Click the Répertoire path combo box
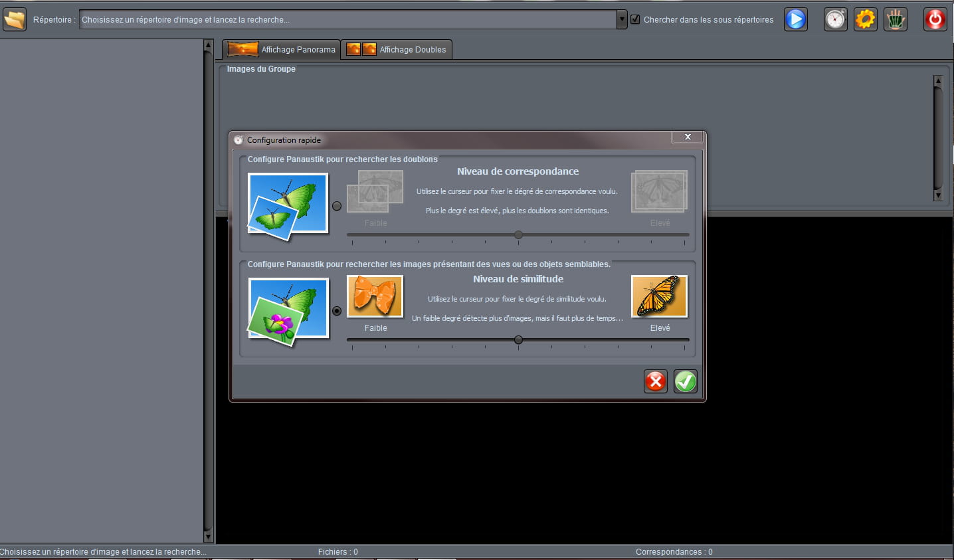 tap(347, 19)
